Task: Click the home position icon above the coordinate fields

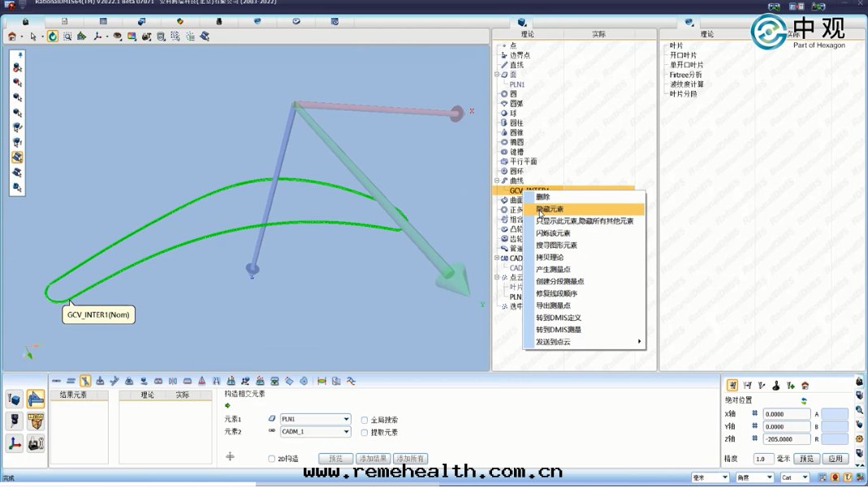Action: [804, 387]
